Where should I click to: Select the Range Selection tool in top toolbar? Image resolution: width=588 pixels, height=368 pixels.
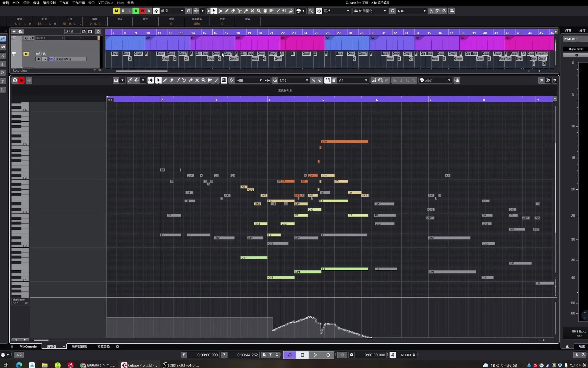220,11
